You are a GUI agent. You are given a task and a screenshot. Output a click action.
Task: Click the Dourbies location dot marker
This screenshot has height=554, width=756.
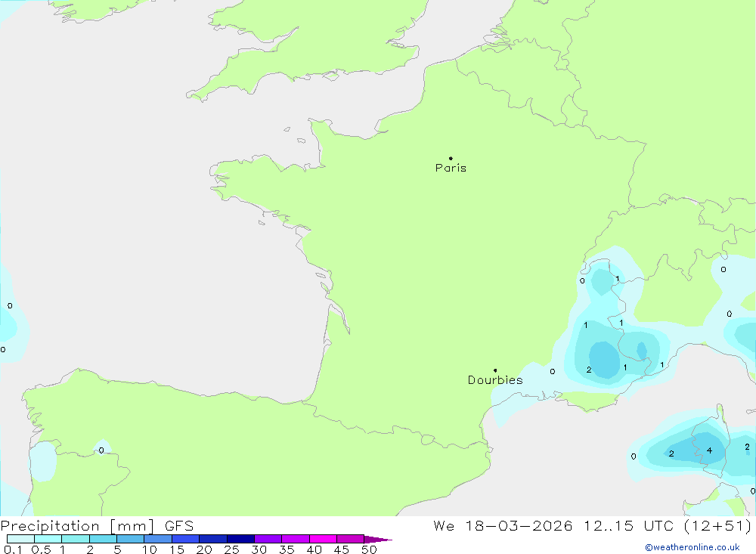click(x=495, y=370)
